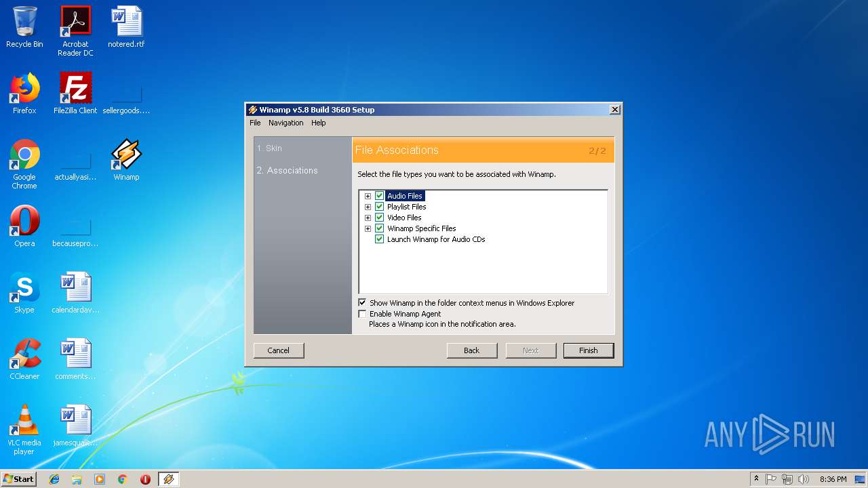Select the Audio Files label
The height and width of the screenshot is (488, 868).
click(405, 196)
